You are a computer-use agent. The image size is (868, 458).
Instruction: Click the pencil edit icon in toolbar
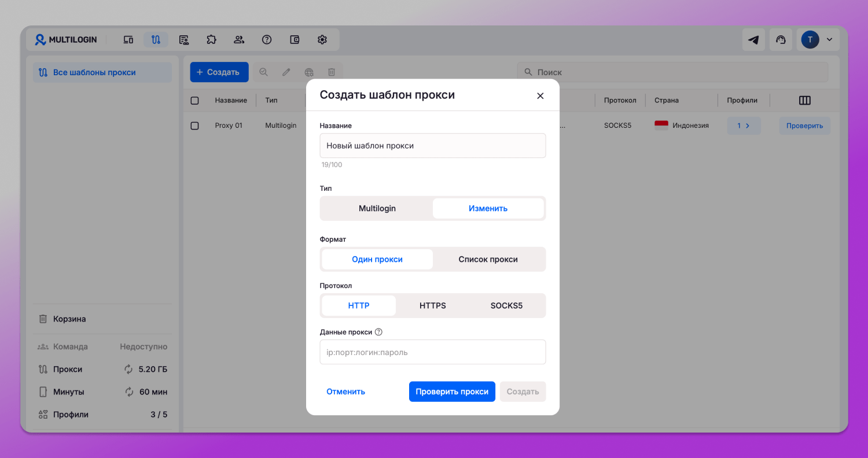click(286, 72)
